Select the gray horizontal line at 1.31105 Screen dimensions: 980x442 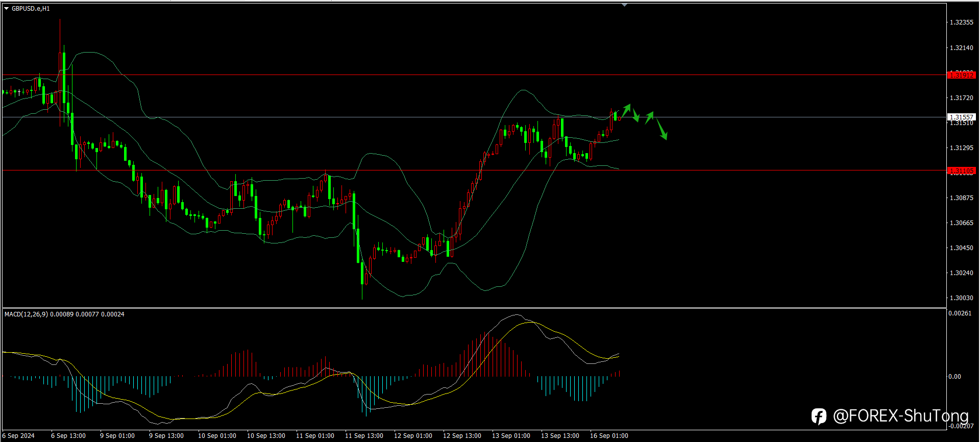click(x=474, y=170)
